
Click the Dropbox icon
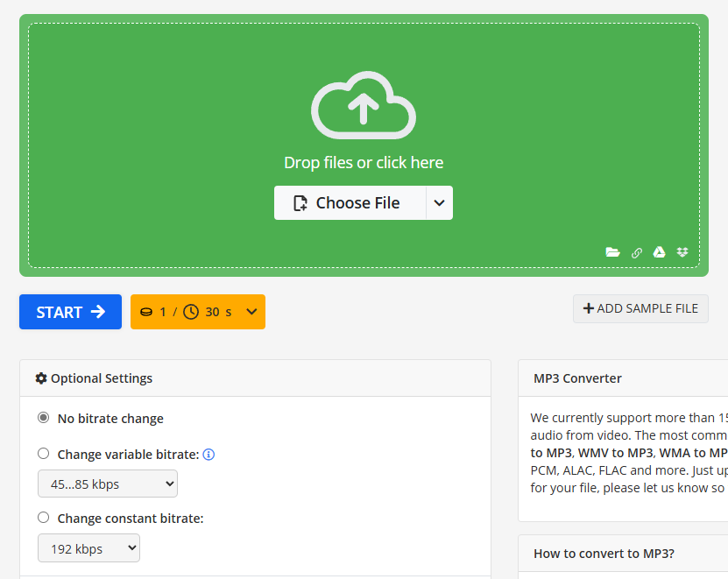pos(682,252)
